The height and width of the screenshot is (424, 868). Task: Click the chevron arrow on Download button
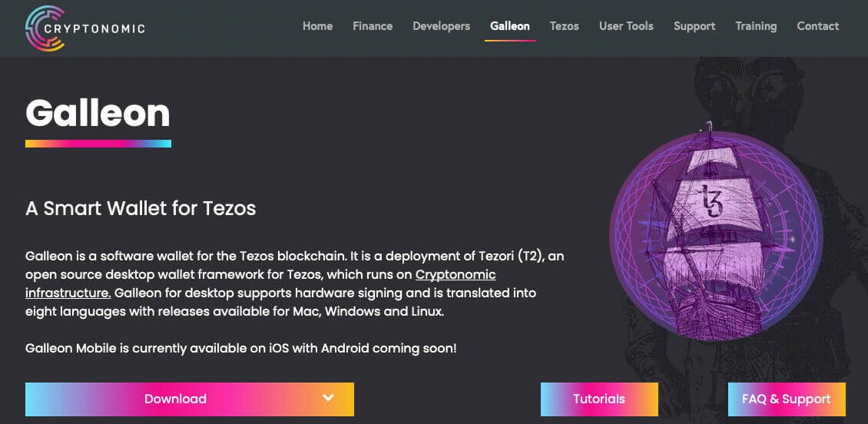point(328,398)
